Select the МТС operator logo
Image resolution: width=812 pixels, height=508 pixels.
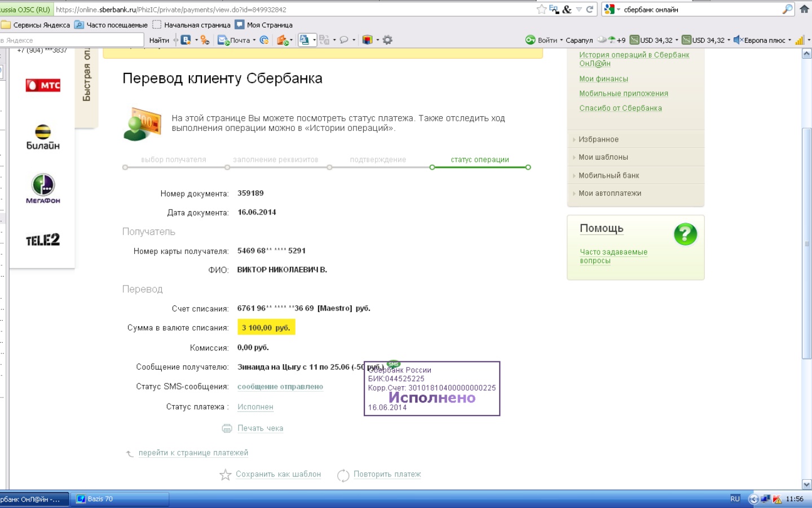[x=43, y=85]
